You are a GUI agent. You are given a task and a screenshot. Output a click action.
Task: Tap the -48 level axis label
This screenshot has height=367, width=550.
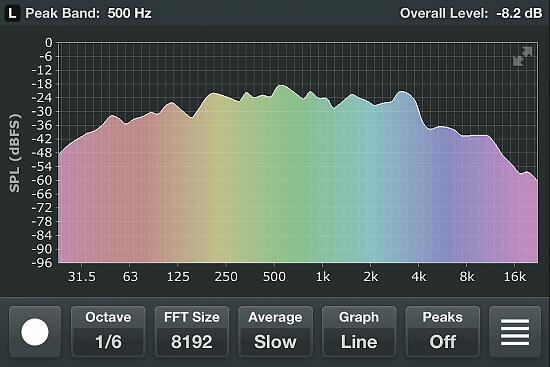coord(42,153)
